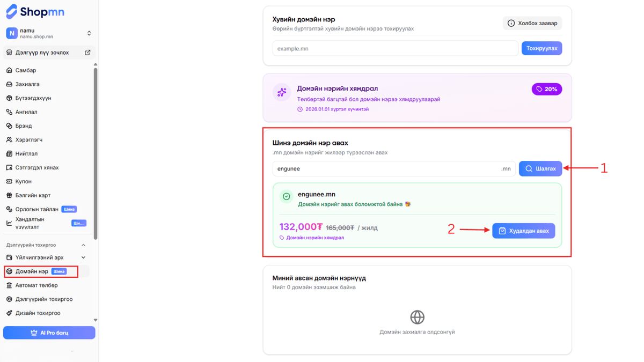Click the 20% discount tag badge

[x=546, y=89]
